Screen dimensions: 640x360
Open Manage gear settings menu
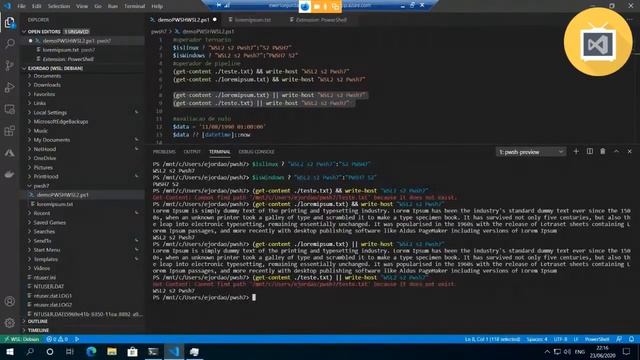pyautogui.click(x=10, y=323)
